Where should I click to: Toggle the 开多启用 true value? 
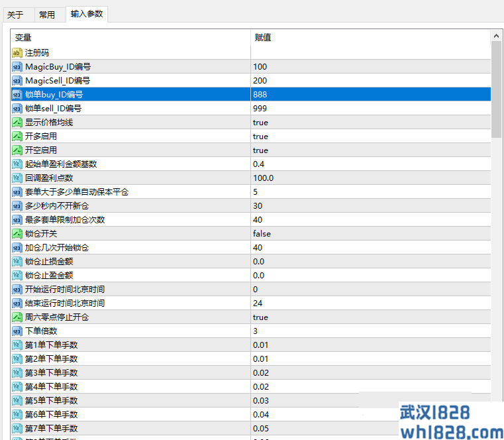(x=260, y=136)
